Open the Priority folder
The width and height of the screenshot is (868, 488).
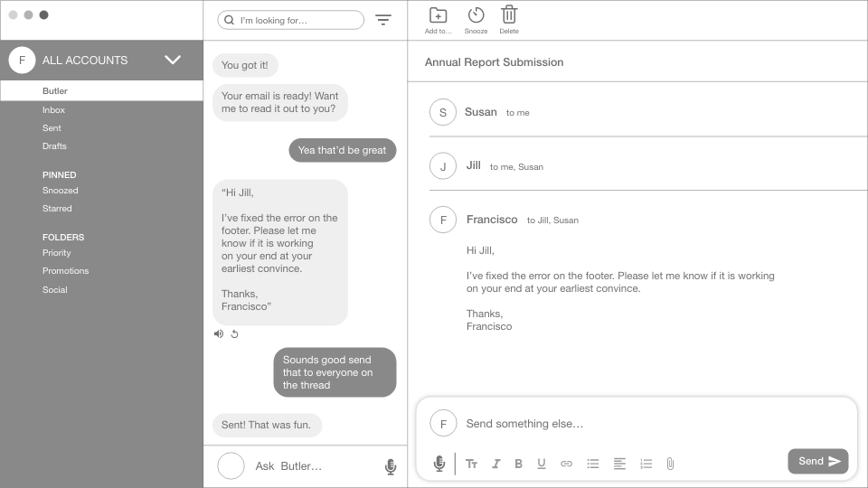tap(56, 253)
